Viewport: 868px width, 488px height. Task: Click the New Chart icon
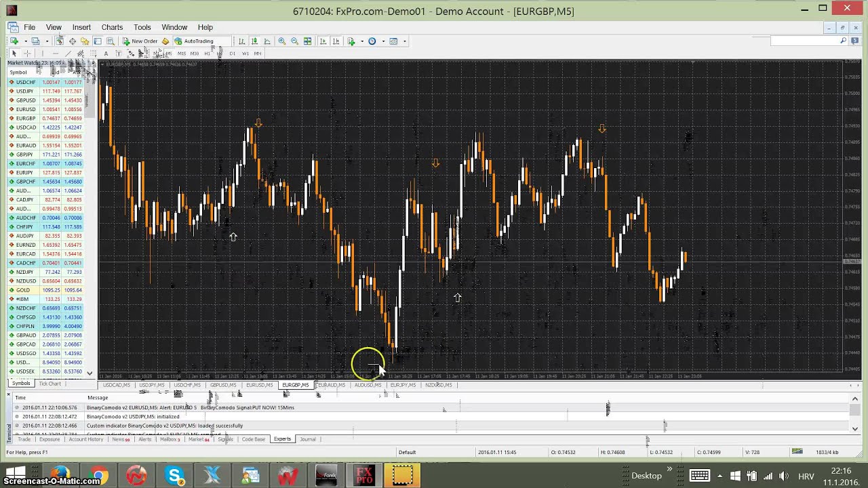[14, 41]
